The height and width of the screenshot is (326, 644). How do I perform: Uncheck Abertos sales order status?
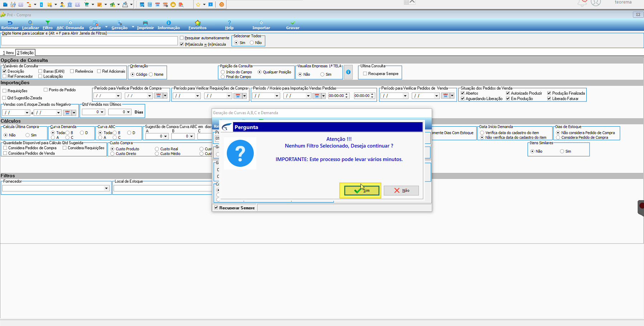[x=463, y=93]
